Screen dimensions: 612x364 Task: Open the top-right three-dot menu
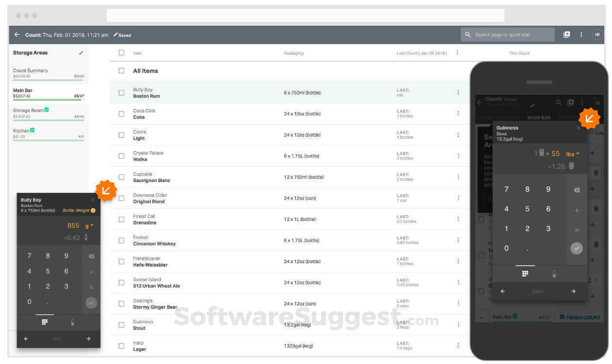581,34
